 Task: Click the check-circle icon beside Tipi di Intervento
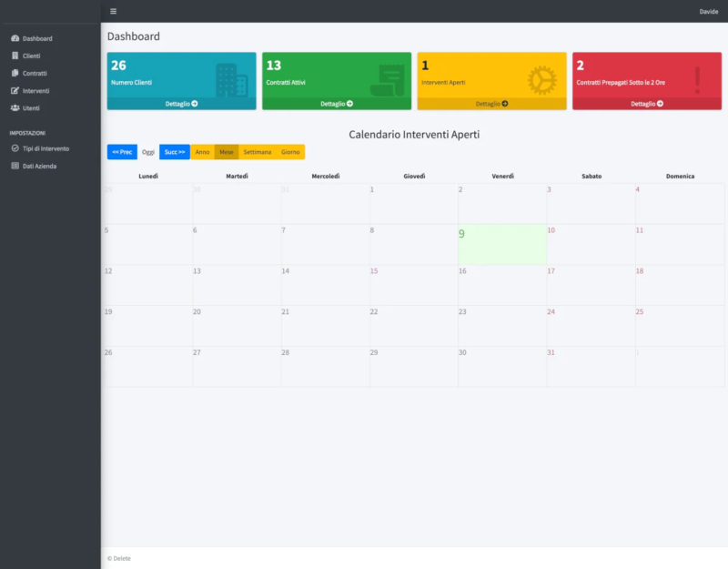pyautogui.click(x=15, y=148)
